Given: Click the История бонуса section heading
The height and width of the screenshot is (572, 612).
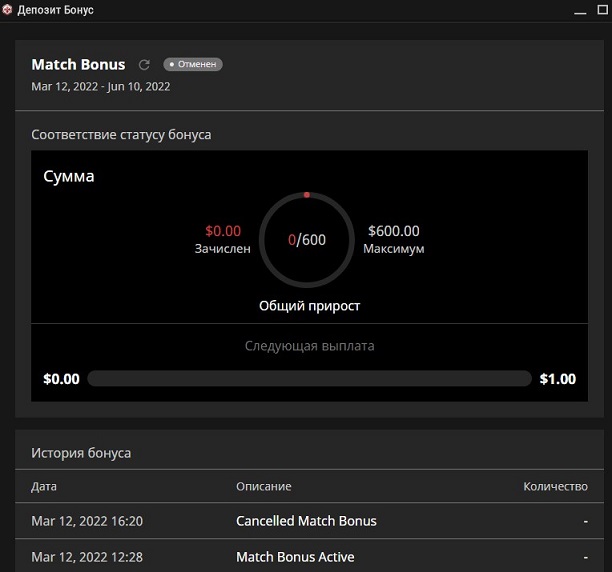Looking at the screenshot, I should [x=81, y=453].
